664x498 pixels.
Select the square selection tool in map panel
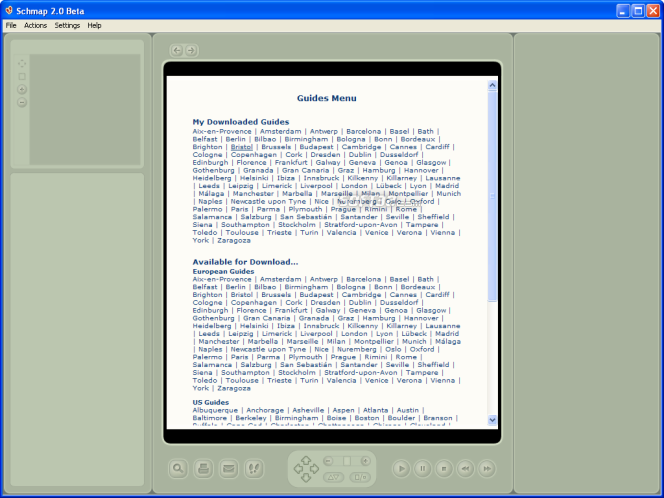(22, 77)
